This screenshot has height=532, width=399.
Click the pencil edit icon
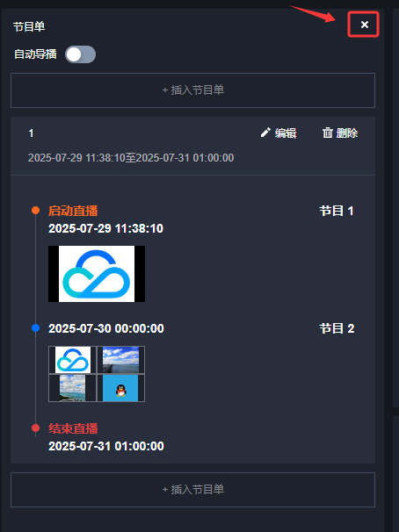point(265,133)
